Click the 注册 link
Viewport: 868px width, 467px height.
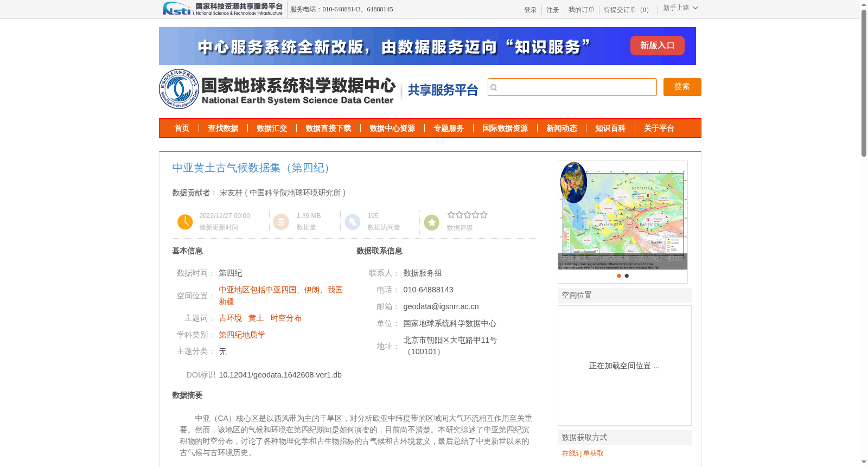[552, 10]
